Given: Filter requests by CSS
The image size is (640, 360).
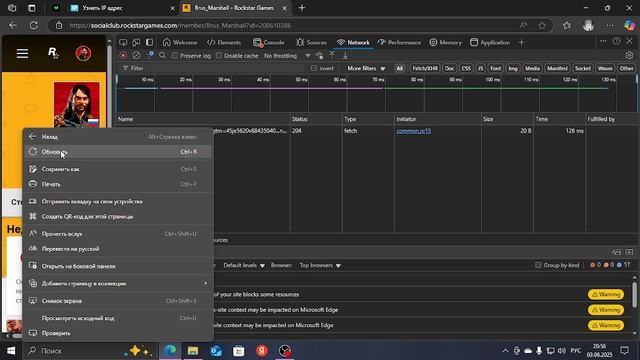Looking at the screenshot, I should click(466, 68).
